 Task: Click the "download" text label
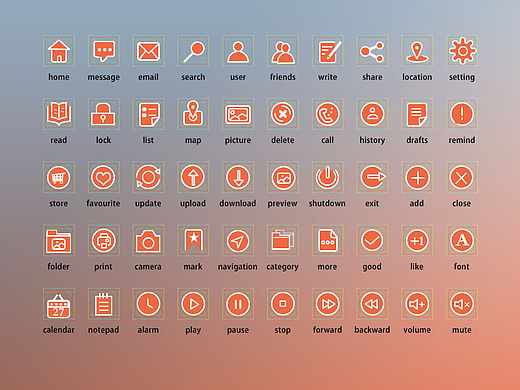(238, 203)
